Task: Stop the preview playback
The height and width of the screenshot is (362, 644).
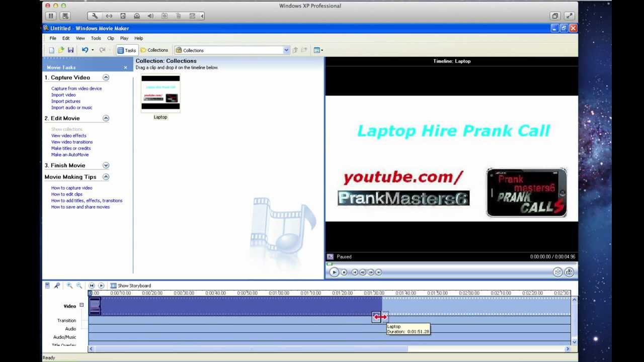Action: (x=344, y=272)
